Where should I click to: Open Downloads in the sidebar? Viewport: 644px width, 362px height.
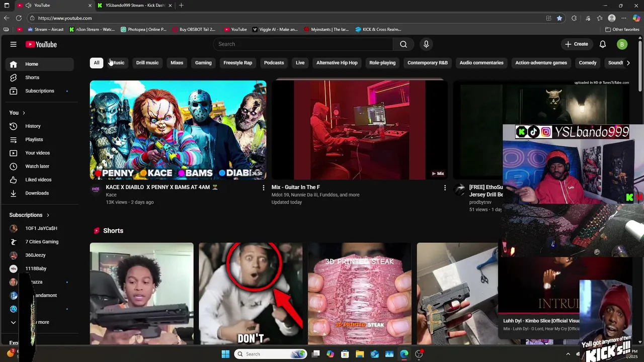(39, 193)
